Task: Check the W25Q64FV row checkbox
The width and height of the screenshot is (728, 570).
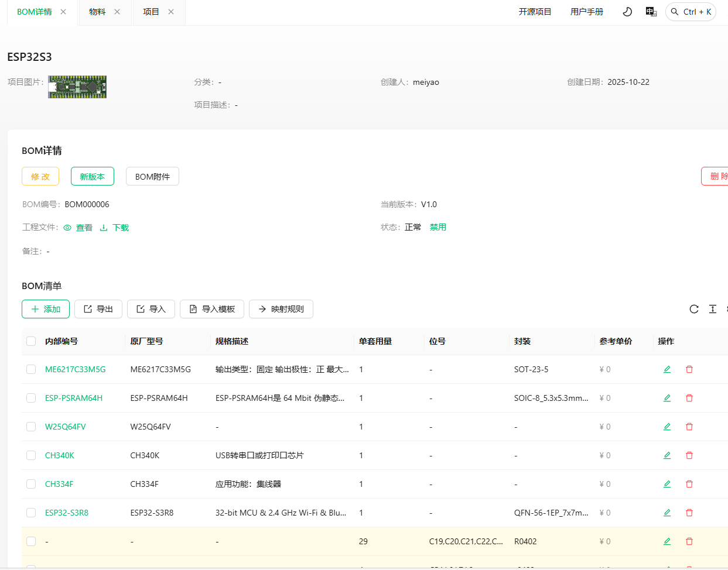Action: click(31, 427)
